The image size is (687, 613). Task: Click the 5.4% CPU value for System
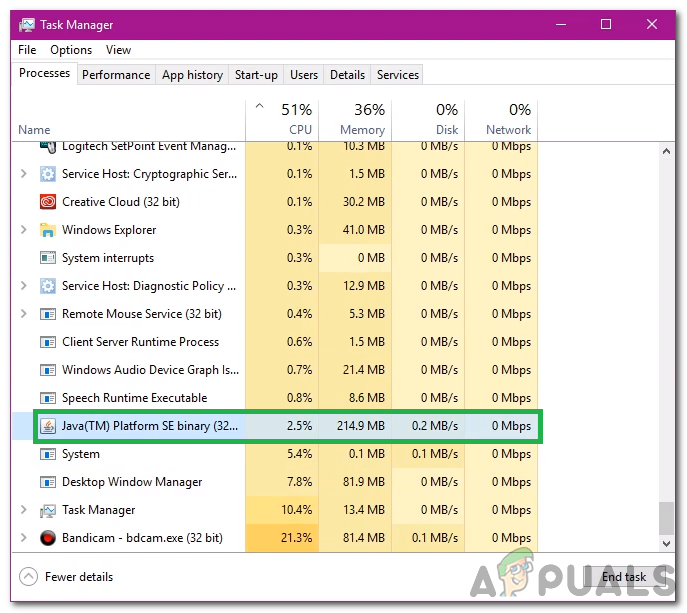point(300,454)
